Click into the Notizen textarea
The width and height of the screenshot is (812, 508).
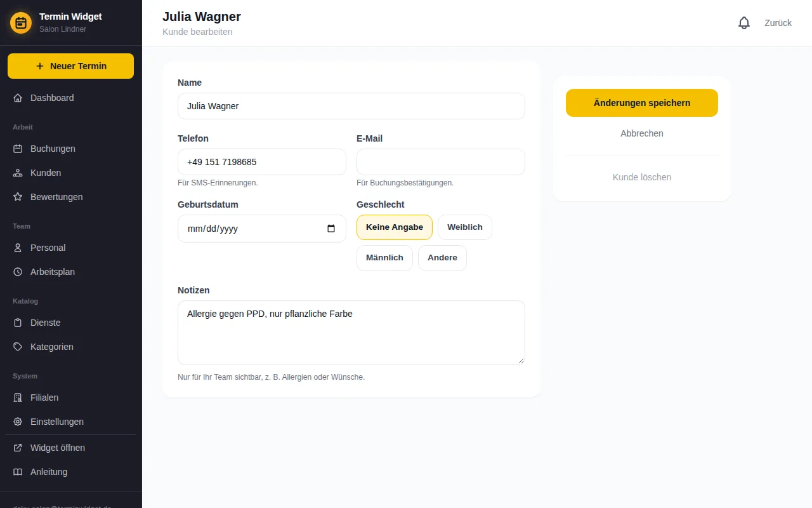(351, 333)
